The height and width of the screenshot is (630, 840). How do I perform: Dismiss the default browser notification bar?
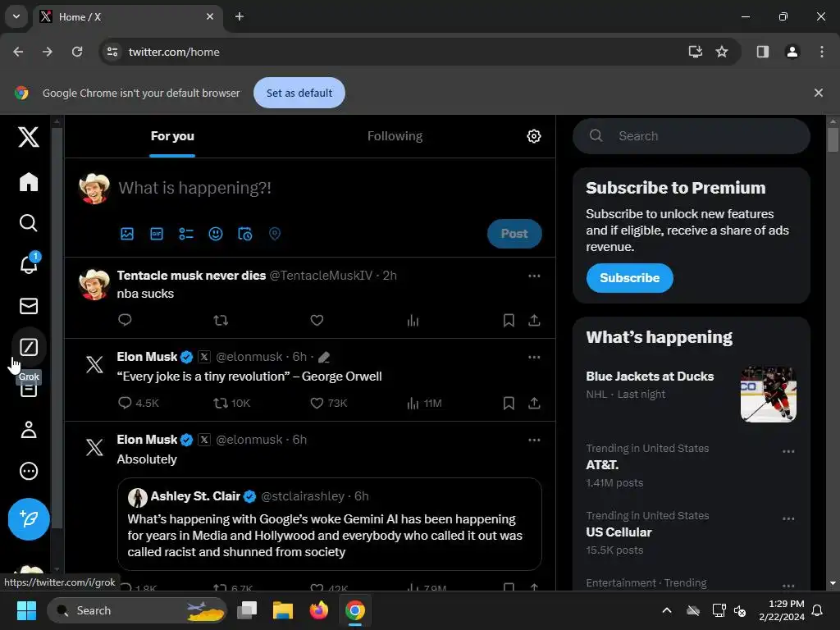(x=818, y=93)
